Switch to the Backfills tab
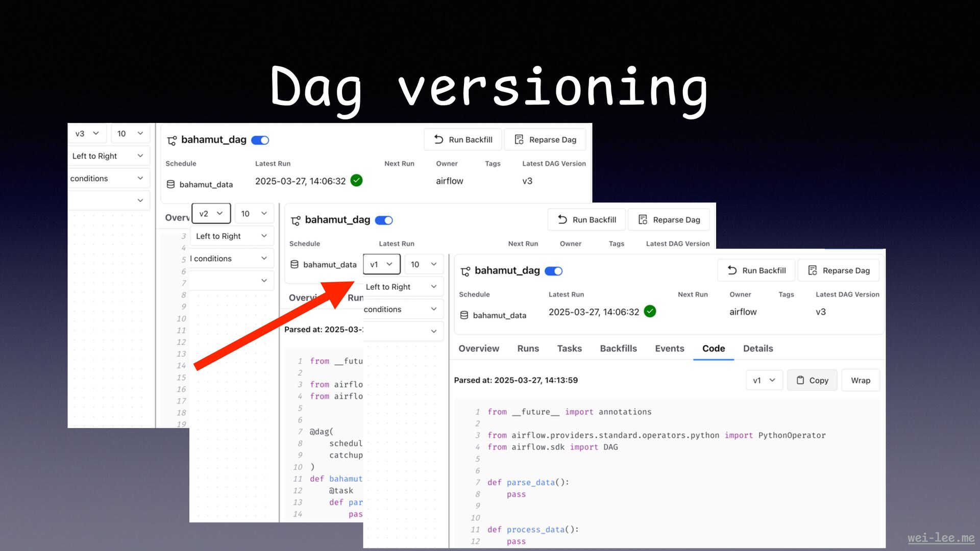The width and height of the screenshot is (980, 551). 618,348
